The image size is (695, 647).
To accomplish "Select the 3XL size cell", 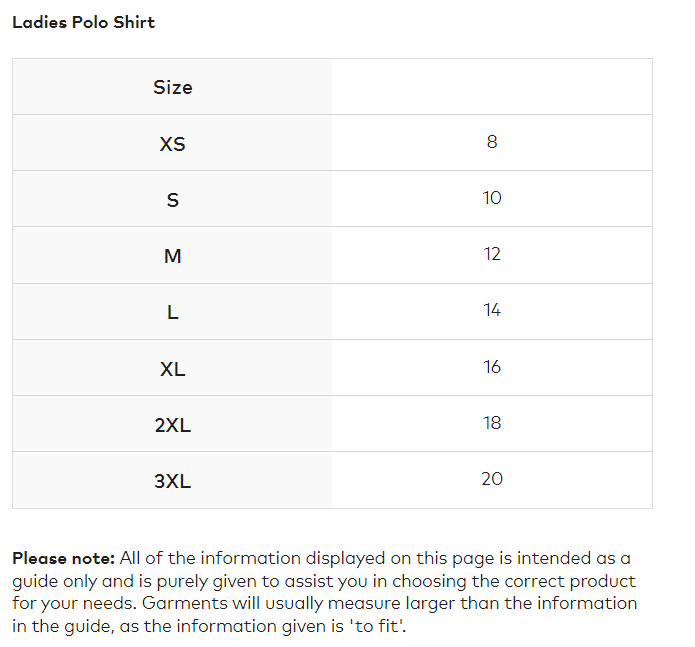I will pyautogui.click(x=172, y=481).
